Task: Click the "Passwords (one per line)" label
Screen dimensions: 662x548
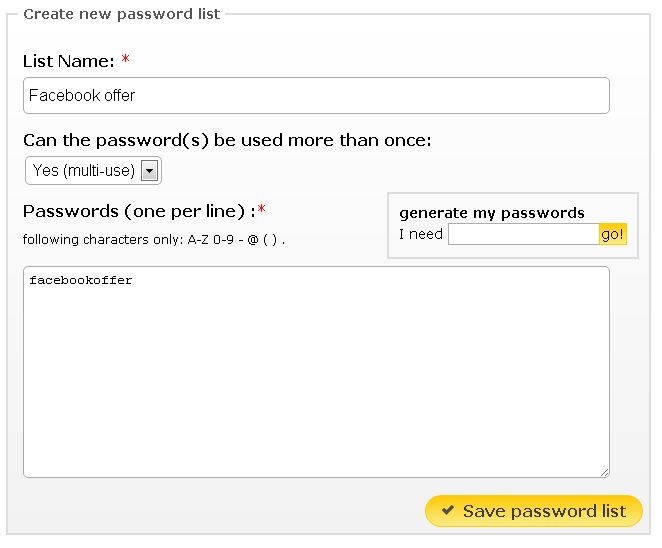Action: (x=134, y=211)
